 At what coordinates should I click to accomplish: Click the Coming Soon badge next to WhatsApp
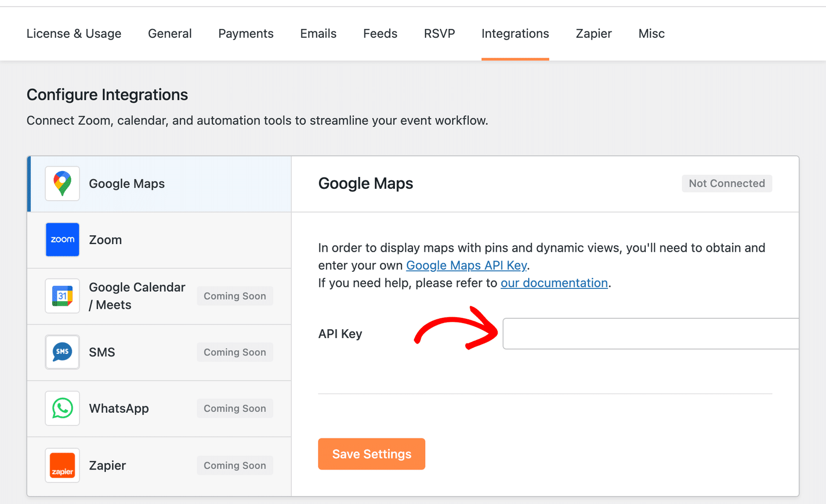(x=235, y=409)
